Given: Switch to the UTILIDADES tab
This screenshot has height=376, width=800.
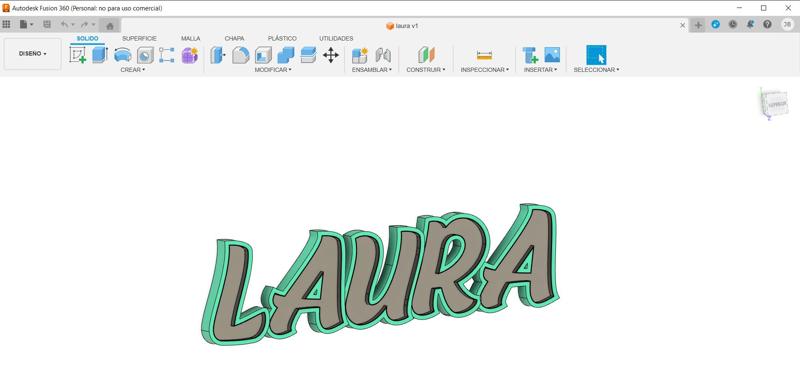Looking at the screenshot, I should (336, 38).
